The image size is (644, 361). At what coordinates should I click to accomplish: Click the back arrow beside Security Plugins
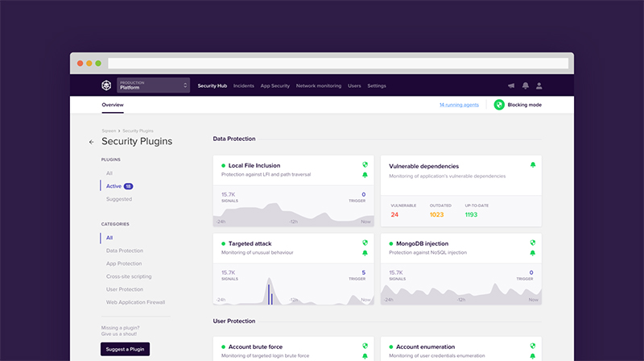click(91, 142)
